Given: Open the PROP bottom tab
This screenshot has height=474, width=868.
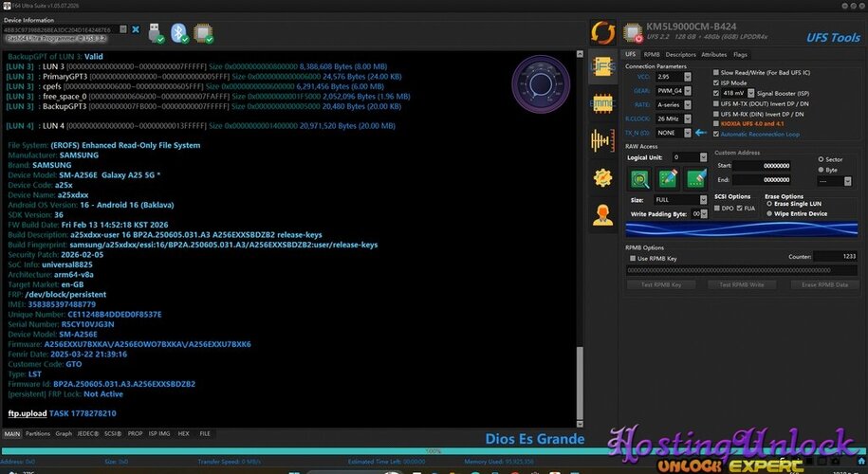Looking at the screenshot, I should pyautogui.click(x=135, y=433).
